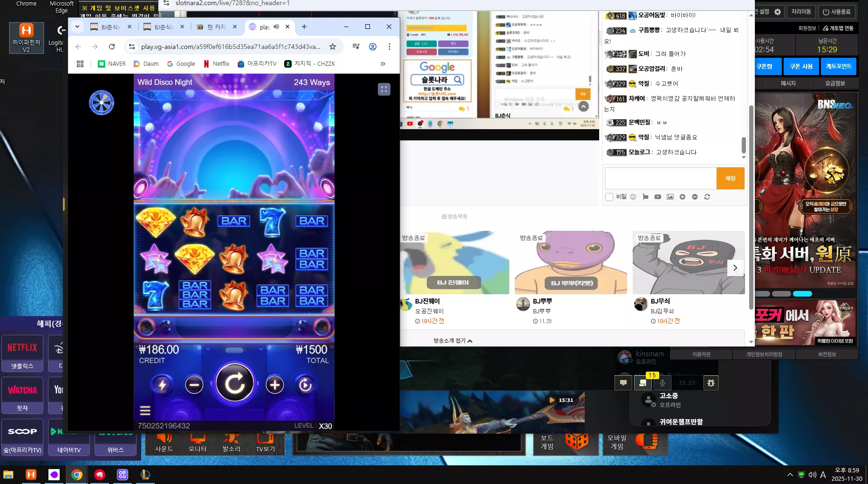This screenshot has width=868, height=484.
Task: Show hidden system tray icons
Action: tap(790, 475)
